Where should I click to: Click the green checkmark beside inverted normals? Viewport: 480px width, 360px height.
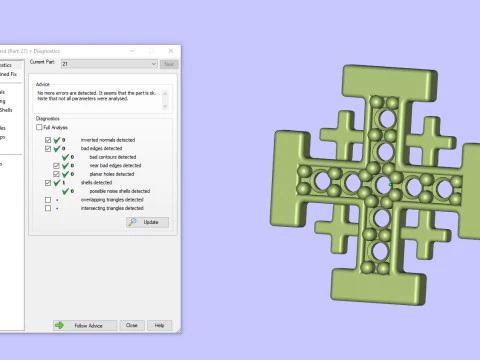point(57,140)
